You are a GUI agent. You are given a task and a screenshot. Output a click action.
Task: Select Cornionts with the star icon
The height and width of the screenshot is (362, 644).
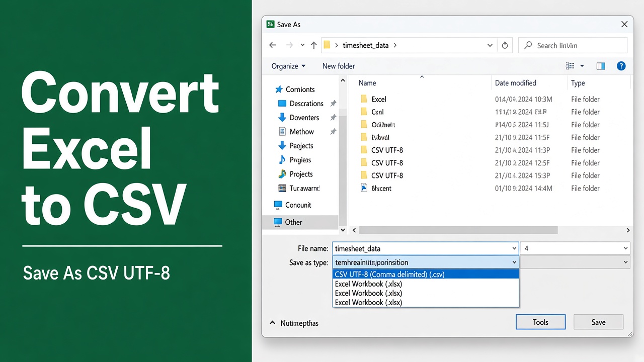295,89
